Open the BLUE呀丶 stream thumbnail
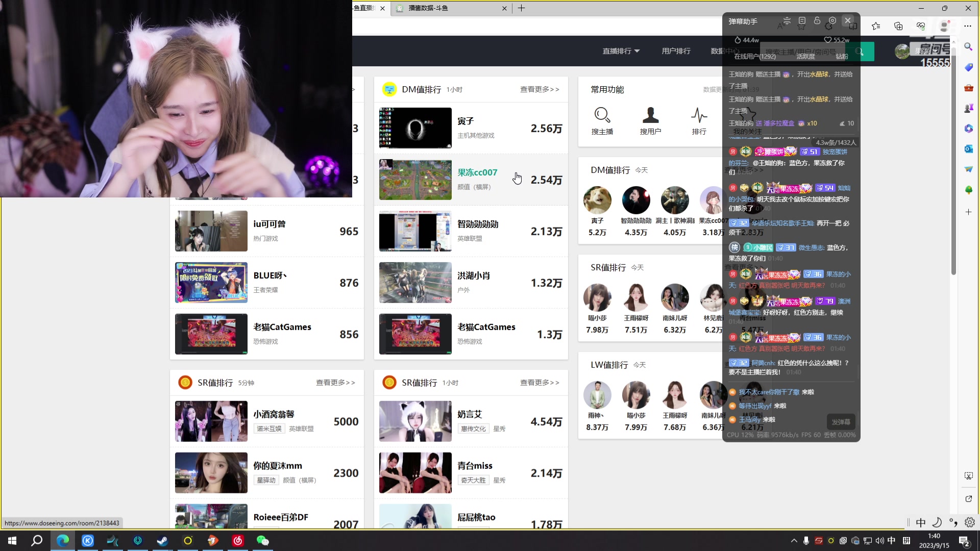Screen dimensions: 980x551 point(211,283)
